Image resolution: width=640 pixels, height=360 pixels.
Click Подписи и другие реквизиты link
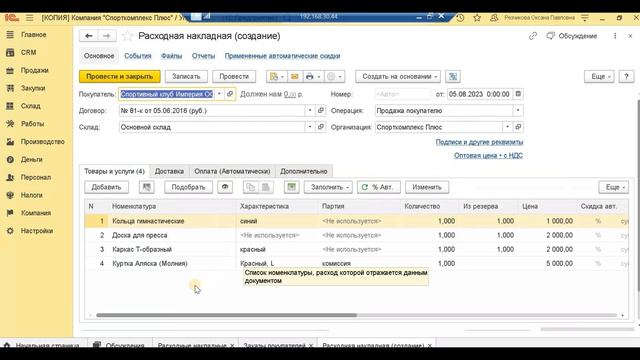click(x=479, y=142)
